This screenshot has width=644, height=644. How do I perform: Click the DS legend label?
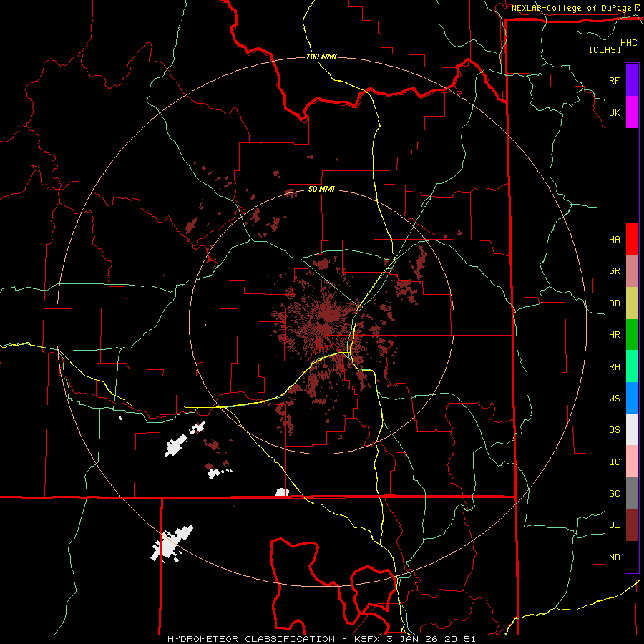point(614,429)
